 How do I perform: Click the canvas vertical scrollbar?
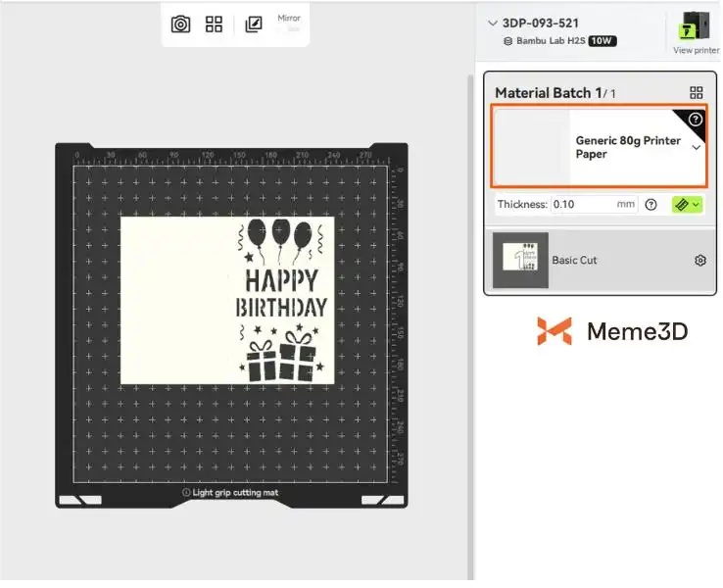470,326
